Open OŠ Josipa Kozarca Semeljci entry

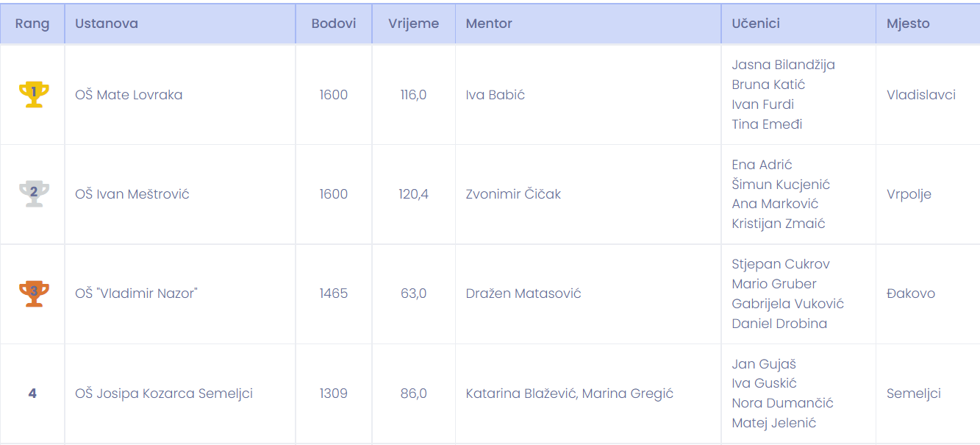164,394
